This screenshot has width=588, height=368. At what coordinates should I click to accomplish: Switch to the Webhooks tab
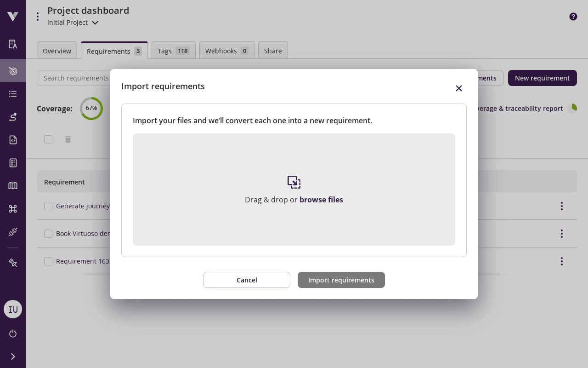226,51
